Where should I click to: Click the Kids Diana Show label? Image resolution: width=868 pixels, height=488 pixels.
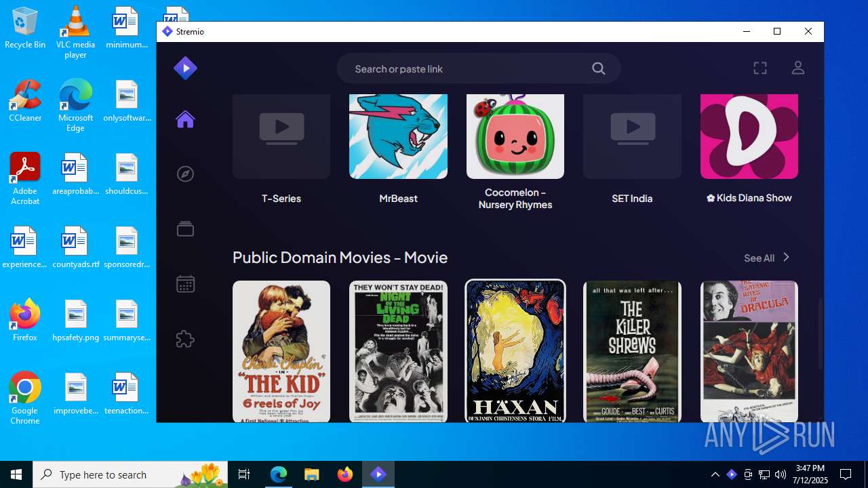click(749, 198)
